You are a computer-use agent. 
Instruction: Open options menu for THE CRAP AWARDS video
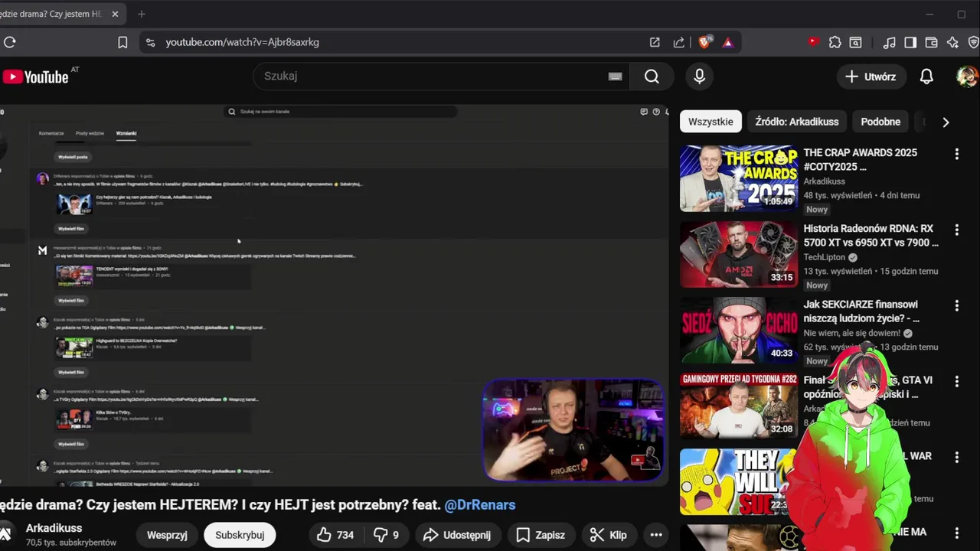pyautogui.click(x=956, y=155)
